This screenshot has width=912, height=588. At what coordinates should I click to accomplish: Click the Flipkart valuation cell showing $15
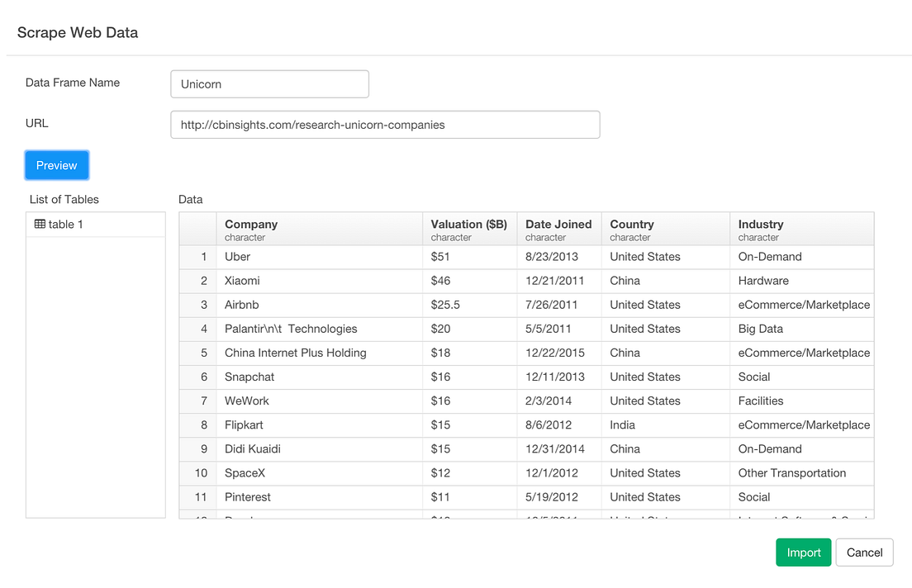pos(442,424)
